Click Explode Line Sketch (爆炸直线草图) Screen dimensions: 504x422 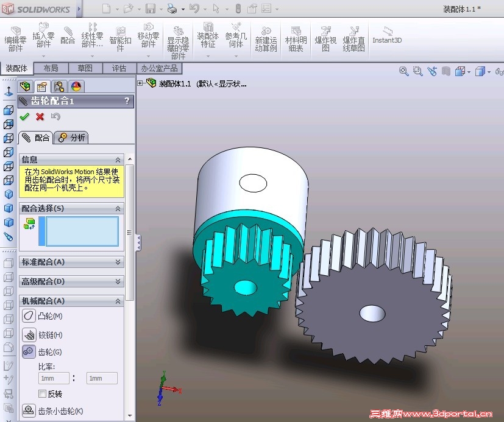click(353, 39)
